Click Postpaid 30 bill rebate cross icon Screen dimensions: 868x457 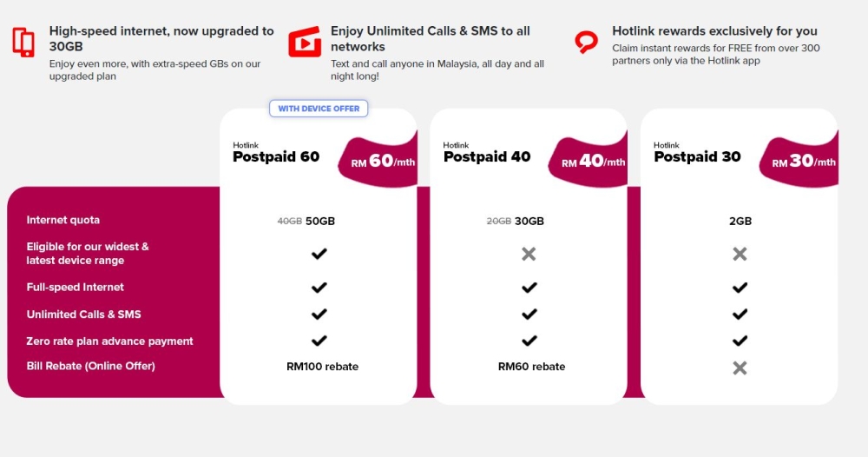(x=740, y=368)
